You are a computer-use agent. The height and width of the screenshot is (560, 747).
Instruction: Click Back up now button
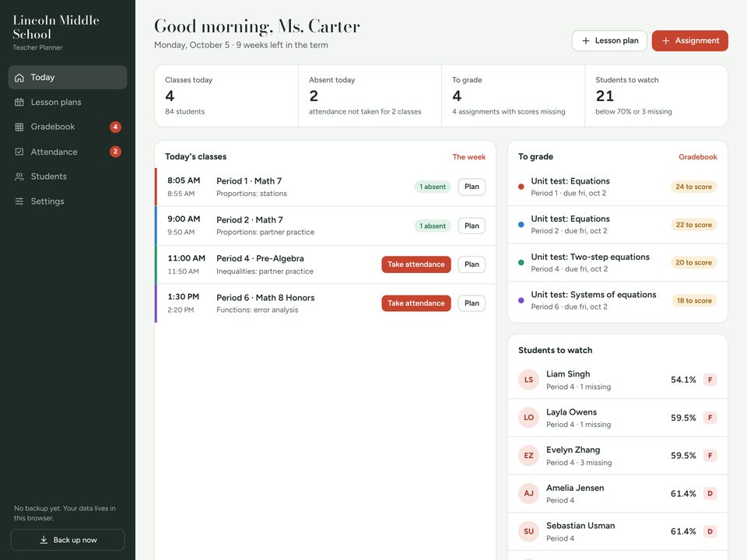click(x=68, y=540)
